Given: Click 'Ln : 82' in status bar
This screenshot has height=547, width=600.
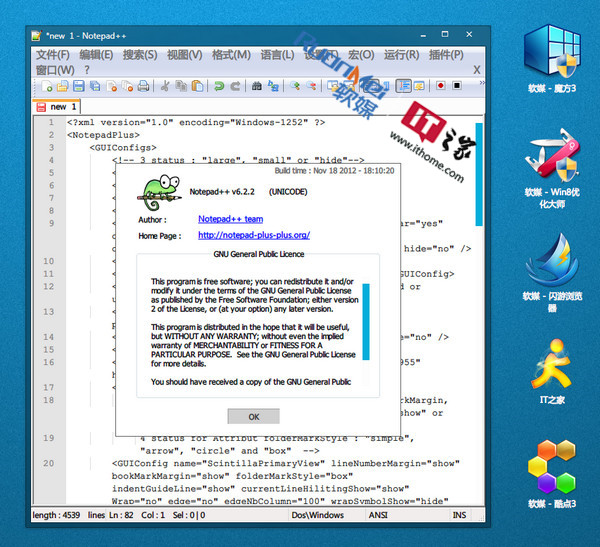Looking at the screenshot, I should tap(121, 515).
